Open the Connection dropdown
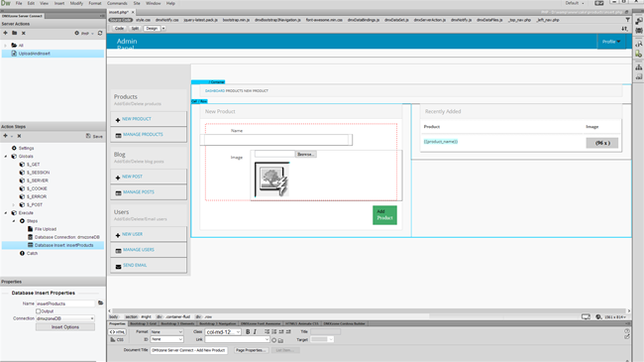The width and height of the screenshot is (644, 362). [65, 318]
